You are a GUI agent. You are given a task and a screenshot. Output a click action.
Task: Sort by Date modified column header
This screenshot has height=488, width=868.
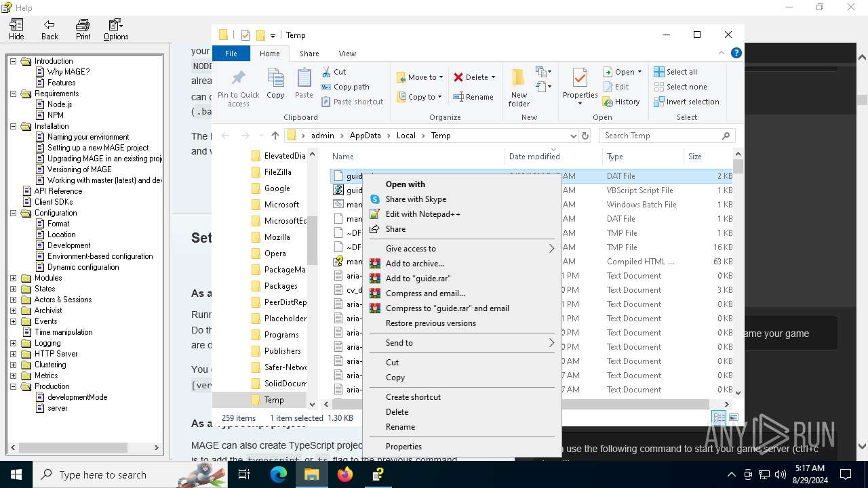[x=553, y=157]
